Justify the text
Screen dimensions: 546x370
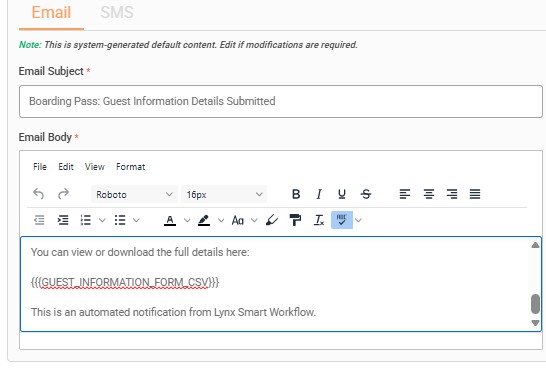(x=475, y=194)
